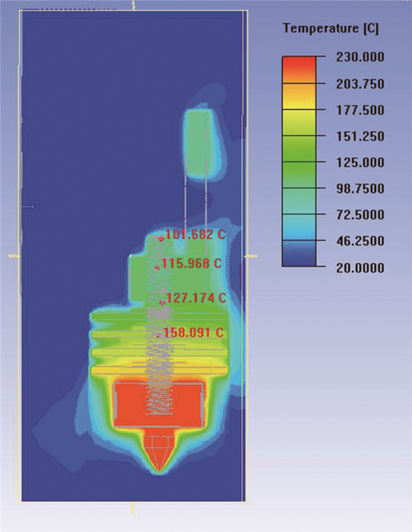Click the red heater block region

tap(159, 404)
